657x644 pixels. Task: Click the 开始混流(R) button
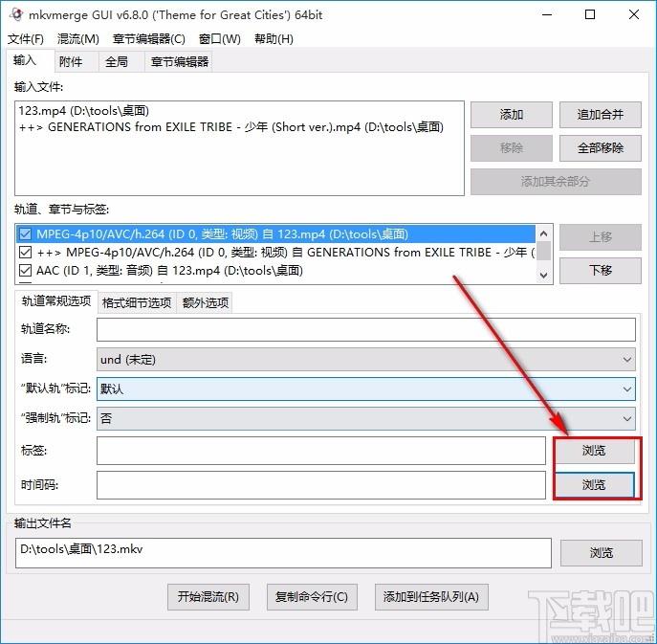coord(208,596)
